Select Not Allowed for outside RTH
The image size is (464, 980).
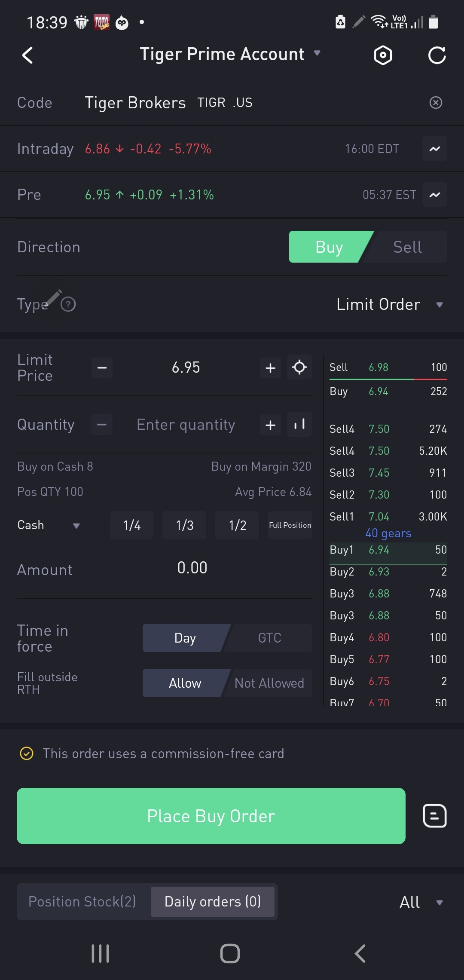tap(269, 683)
